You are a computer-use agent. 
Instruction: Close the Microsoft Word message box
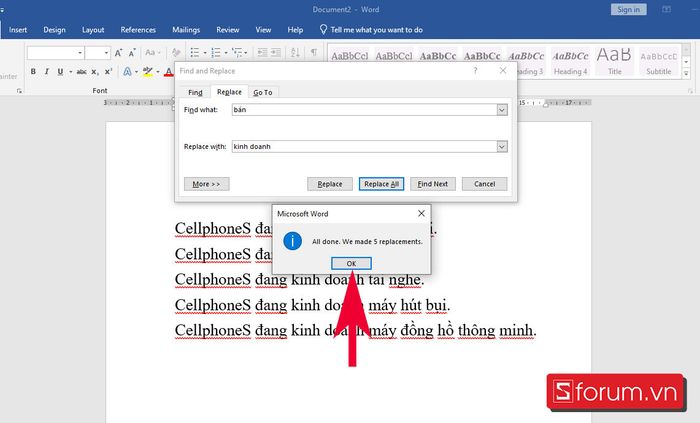pos(421,214)
